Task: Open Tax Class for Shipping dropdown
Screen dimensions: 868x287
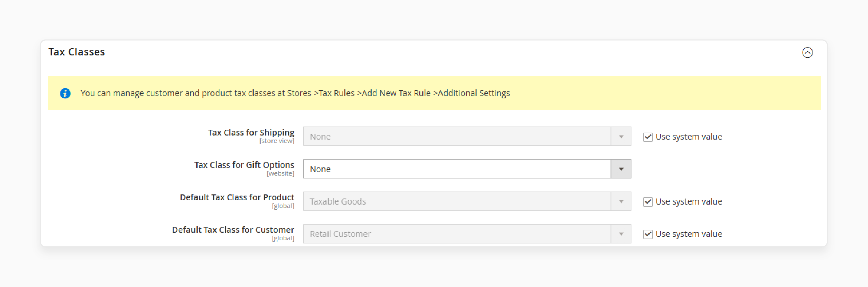Action: tap(467, 136)
